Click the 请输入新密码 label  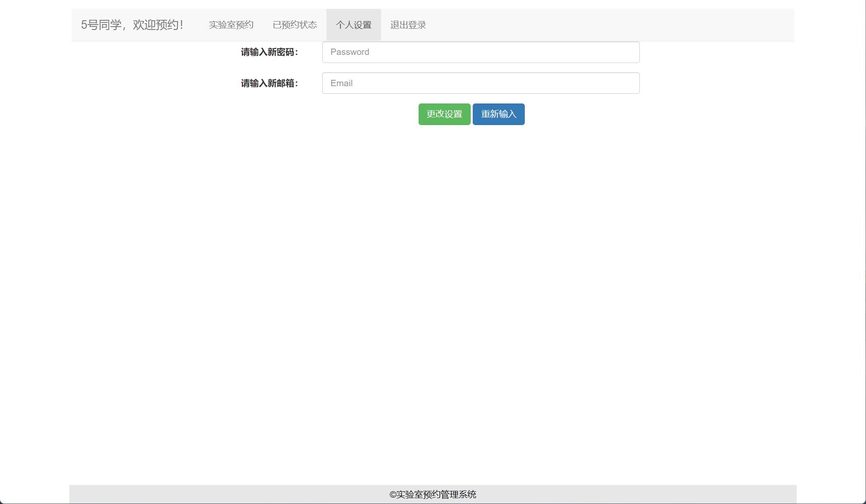[x=270, y=52]
